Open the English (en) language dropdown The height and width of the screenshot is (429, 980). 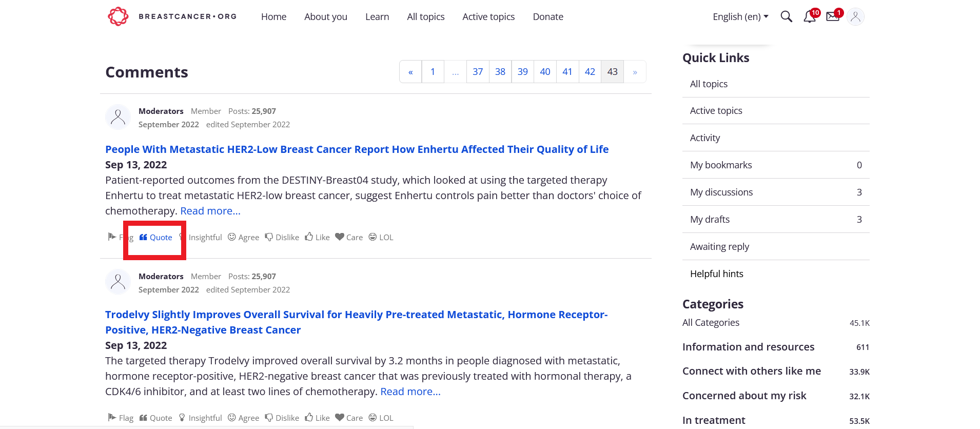point(740,16)
